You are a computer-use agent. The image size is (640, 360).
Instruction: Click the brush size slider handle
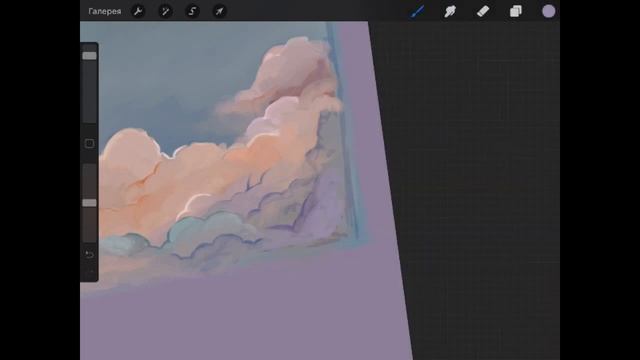click(89, 56)
